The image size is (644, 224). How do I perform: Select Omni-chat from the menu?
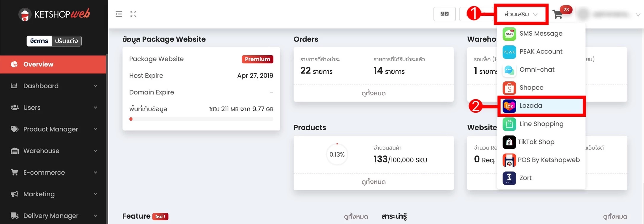click(541, 70)
